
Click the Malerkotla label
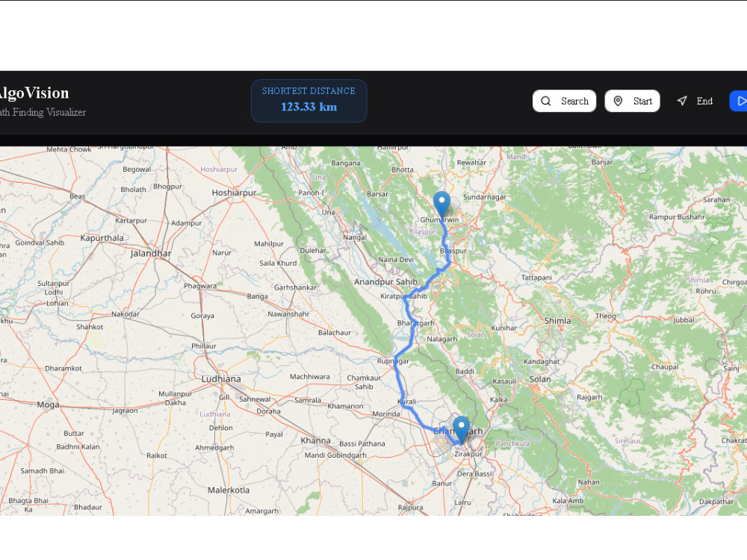point(229,490)
